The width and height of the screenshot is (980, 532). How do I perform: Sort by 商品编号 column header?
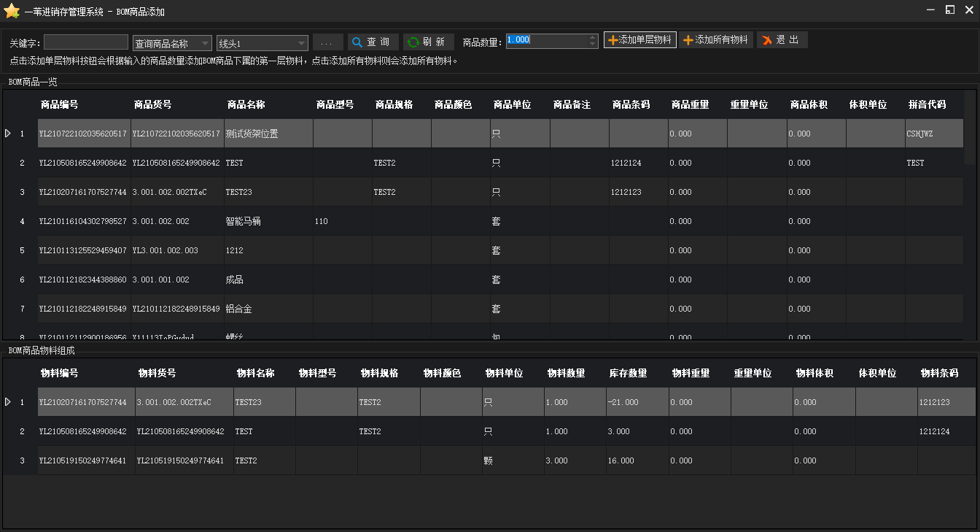60,105
